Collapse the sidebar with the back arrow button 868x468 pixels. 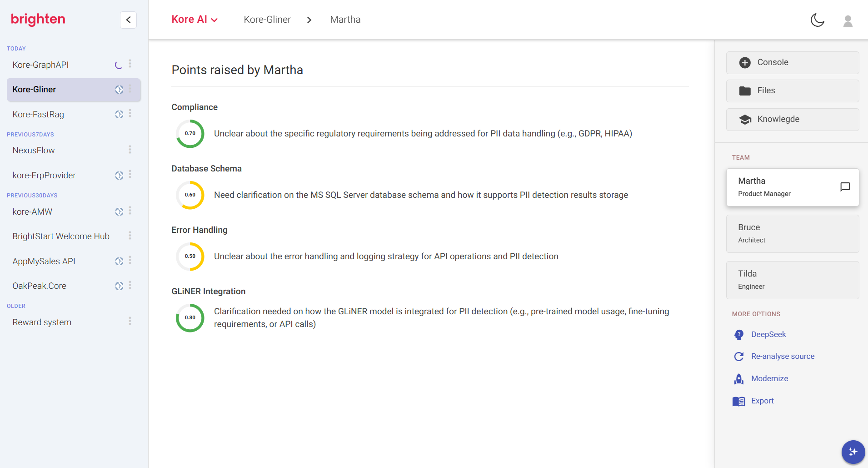(128, 20)
